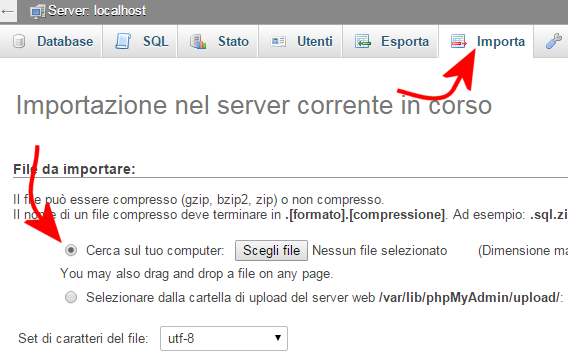Screen dimensions: 568x364
Task: Select the 'Cerca sul tuo computer' radio button
Action: click(71, 250)
